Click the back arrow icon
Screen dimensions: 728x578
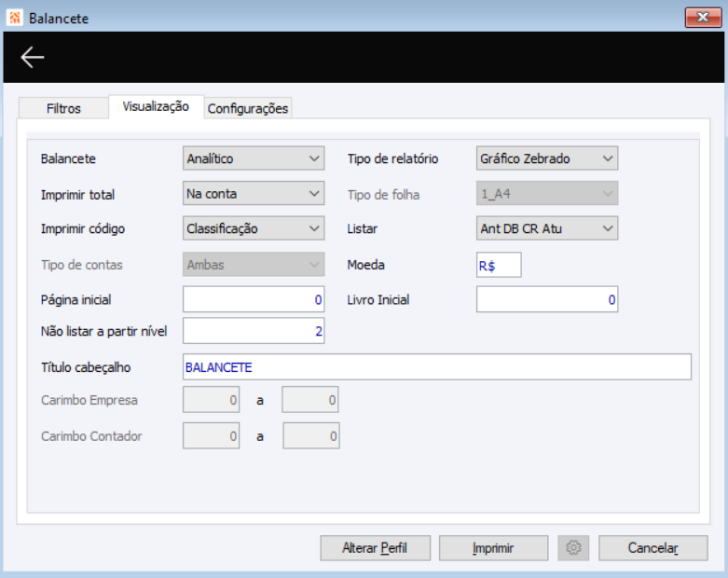[x=33, y=58]
